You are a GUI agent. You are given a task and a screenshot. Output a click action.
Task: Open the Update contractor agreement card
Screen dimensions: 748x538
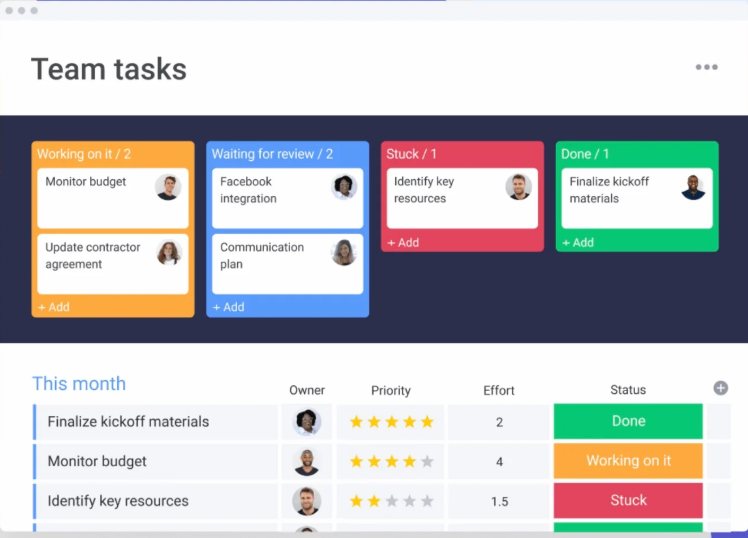(x=113, y=264)
